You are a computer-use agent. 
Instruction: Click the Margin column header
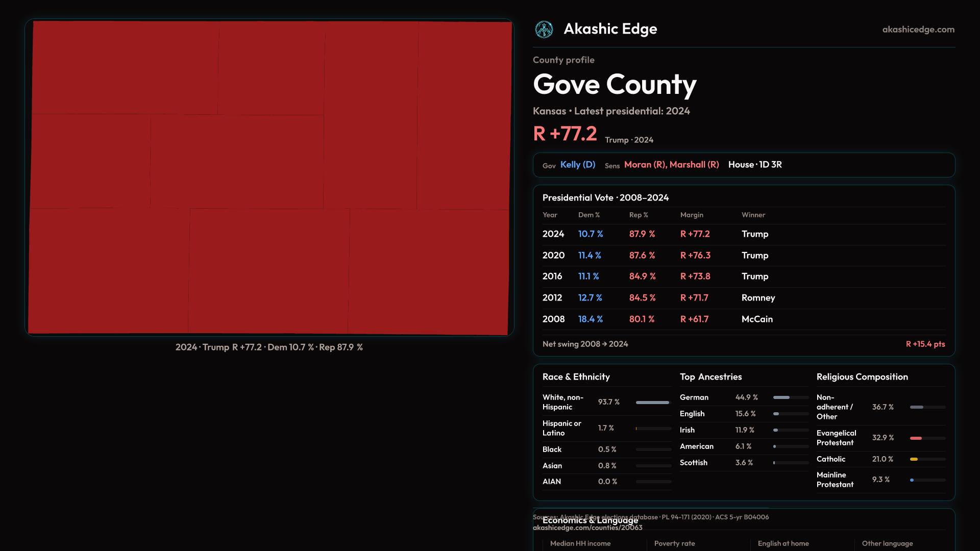pos(692,215)
